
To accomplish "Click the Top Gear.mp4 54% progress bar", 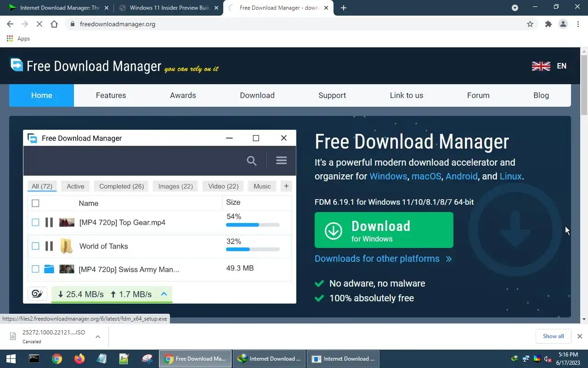I will [253, 225].
